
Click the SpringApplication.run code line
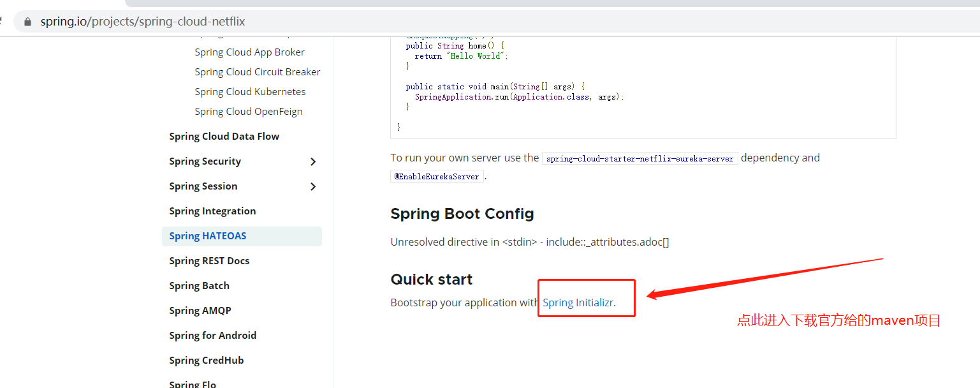click(x=520, y=97)
